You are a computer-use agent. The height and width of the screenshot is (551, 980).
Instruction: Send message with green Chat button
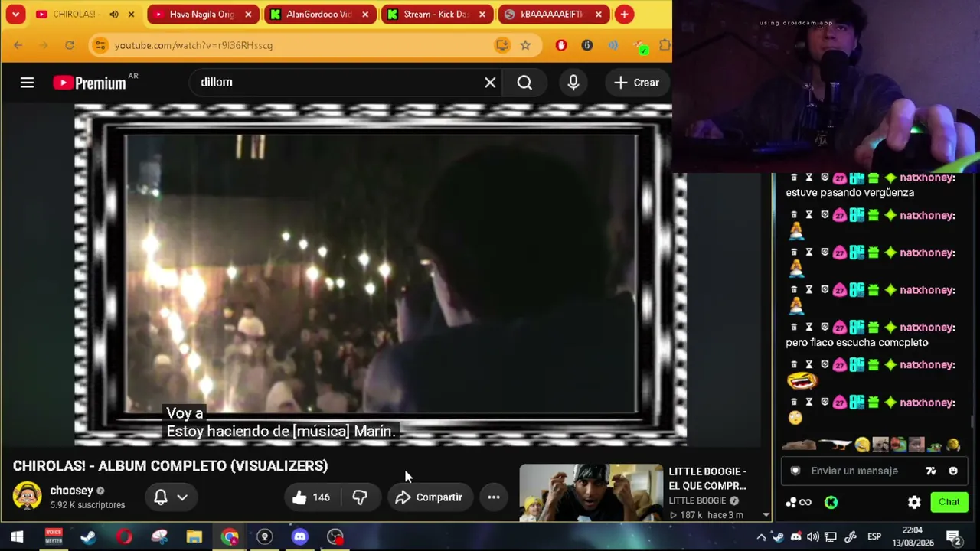[x=949, y=502]
